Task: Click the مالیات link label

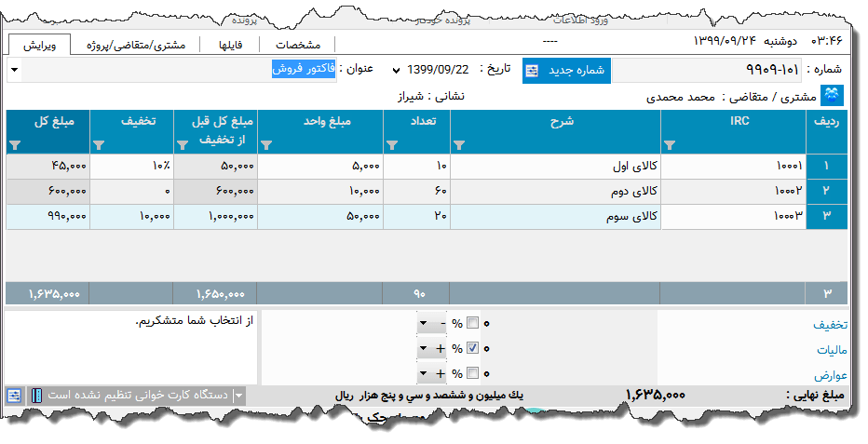Action: [832, 350]
